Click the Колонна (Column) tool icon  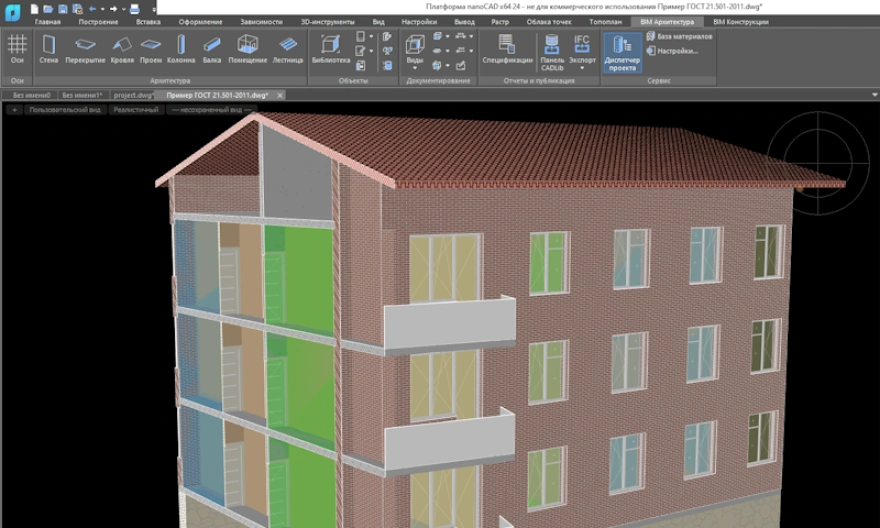tap(181, 47)
